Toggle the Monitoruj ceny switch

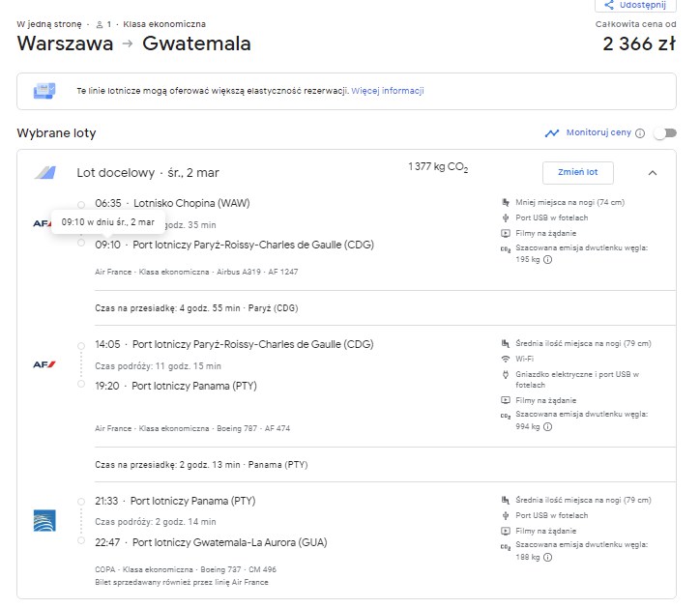coord(665,133)
